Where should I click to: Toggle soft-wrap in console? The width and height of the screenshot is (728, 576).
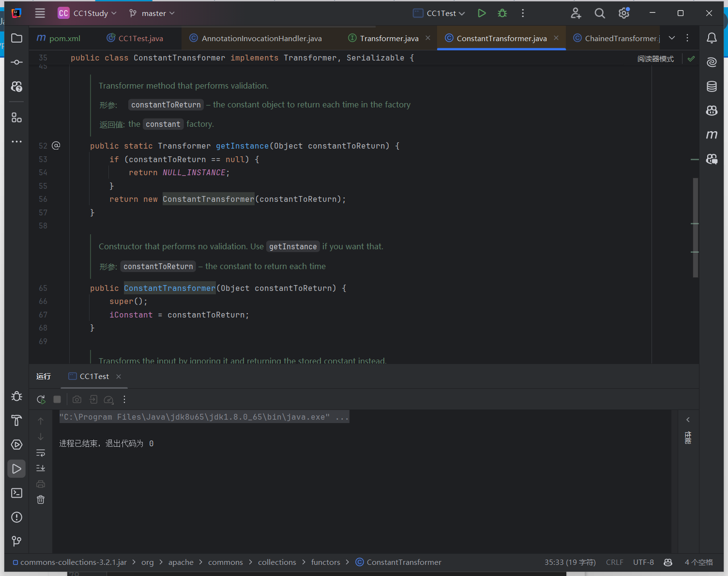[41, 453]
